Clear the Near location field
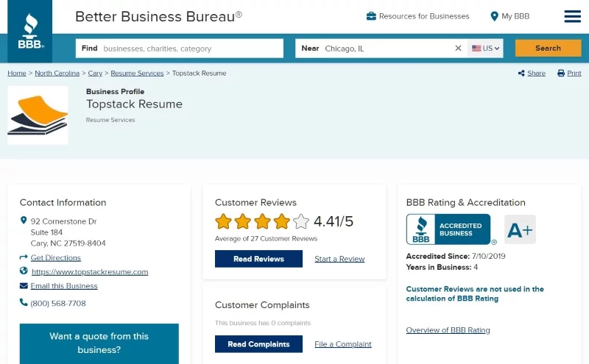 458,48
